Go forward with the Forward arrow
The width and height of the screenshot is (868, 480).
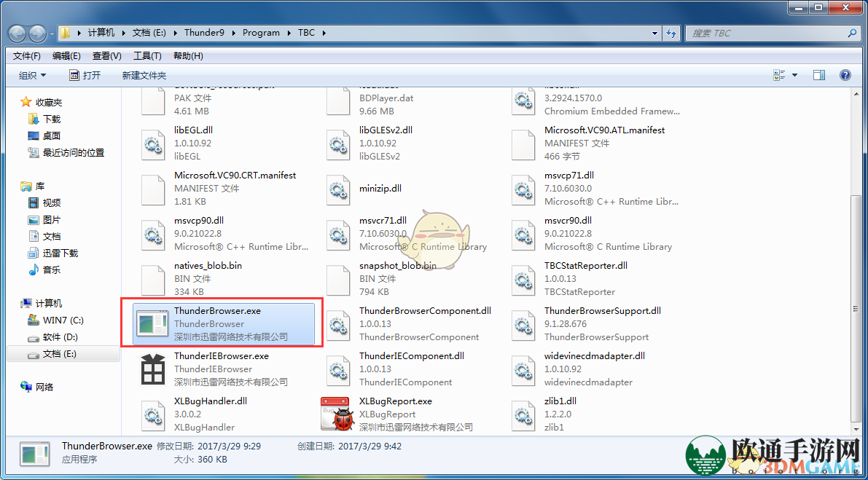37,33
